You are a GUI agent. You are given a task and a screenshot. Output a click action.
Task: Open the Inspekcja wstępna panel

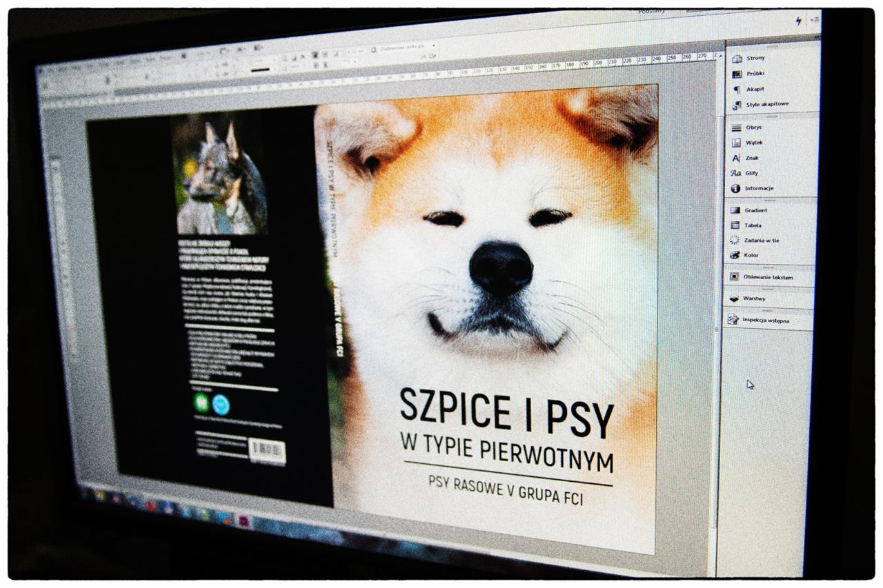pos(768,320)
